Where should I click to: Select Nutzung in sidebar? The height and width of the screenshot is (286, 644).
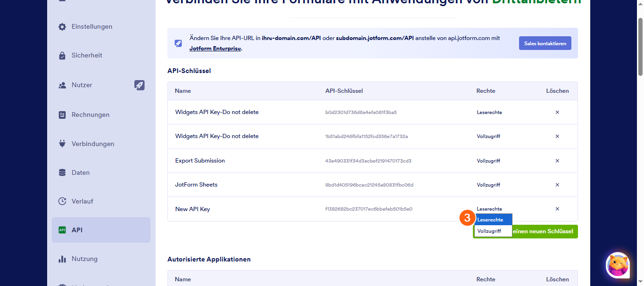coord(101,259)
